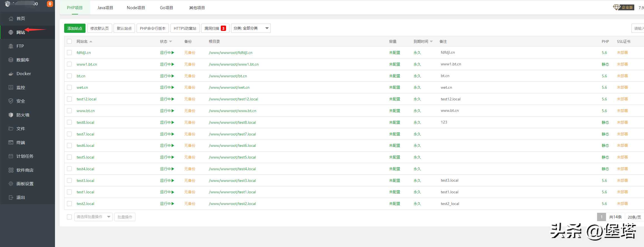
Task: Click the 123 remark for test8.local
Action: pyautogui.click(x=444, y=122)
